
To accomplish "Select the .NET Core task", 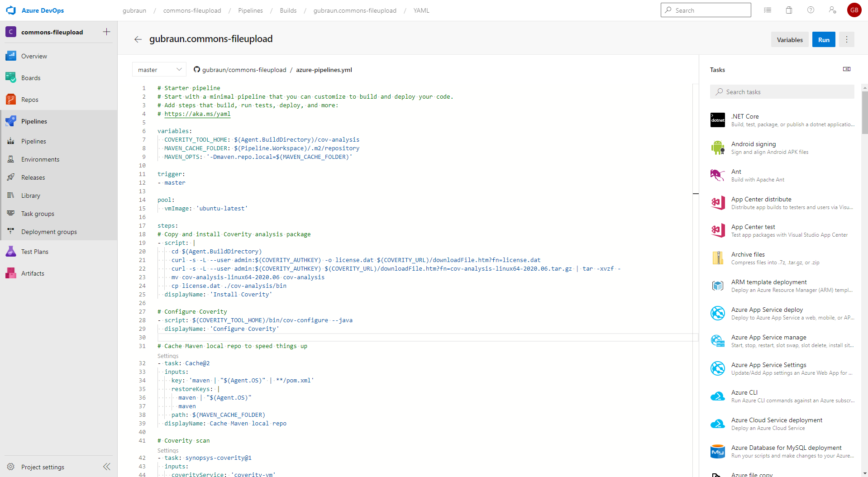I will [x=782, y=120].
